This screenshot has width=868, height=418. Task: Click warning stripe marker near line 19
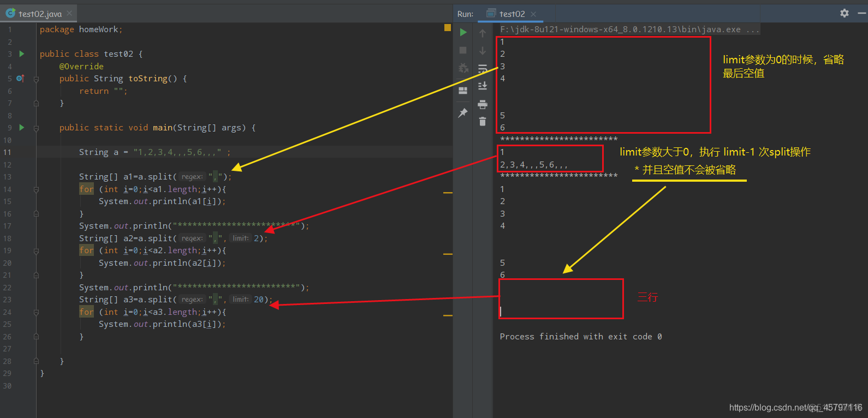tap(448, 254)
